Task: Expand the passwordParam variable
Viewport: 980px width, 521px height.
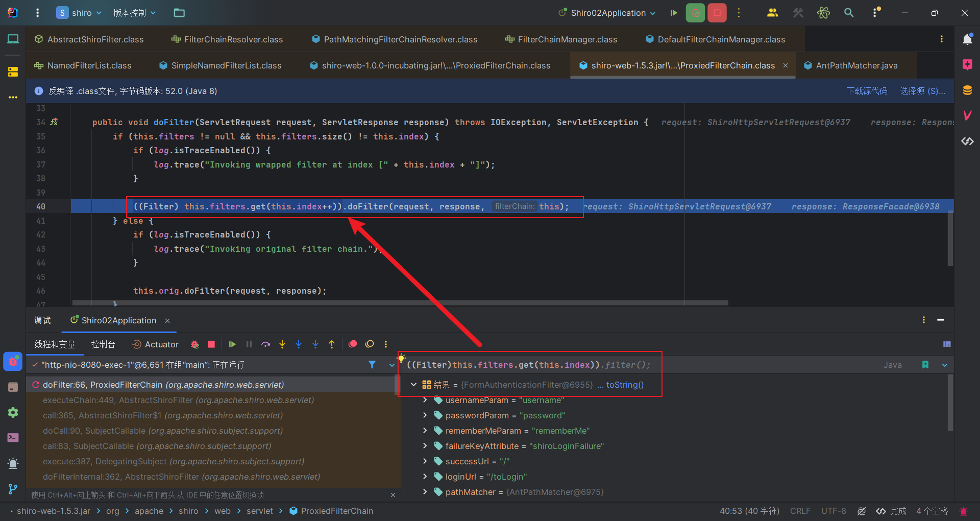Action: coord(425,415)
